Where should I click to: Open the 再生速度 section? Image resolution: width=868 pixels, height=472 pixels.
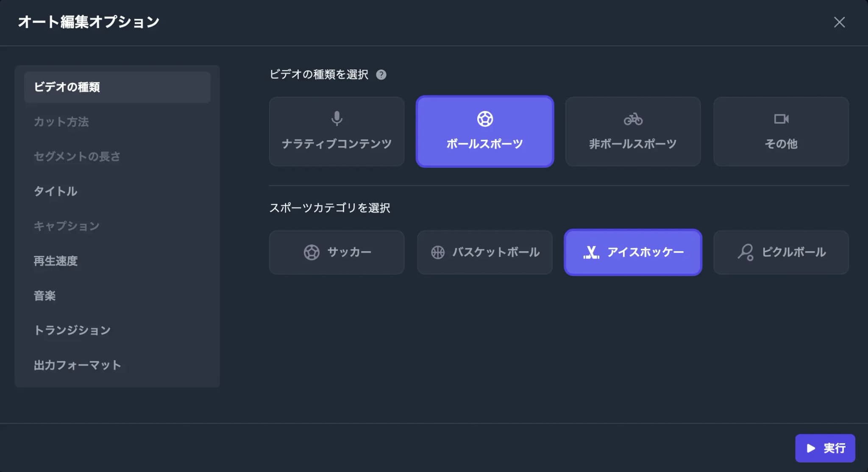coord(56,261)
